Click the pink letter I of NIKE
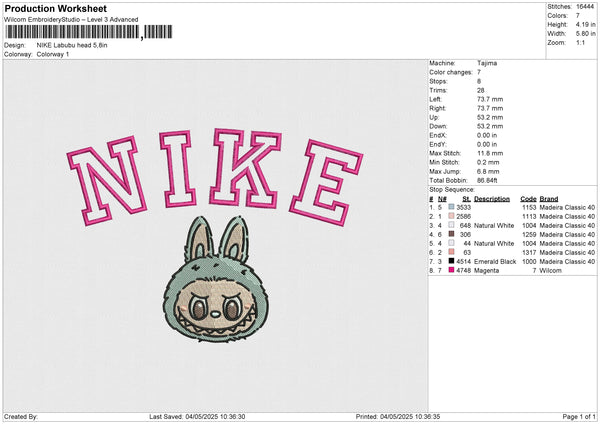Screen dimensions: 600x424 click(x=178, y=169)
